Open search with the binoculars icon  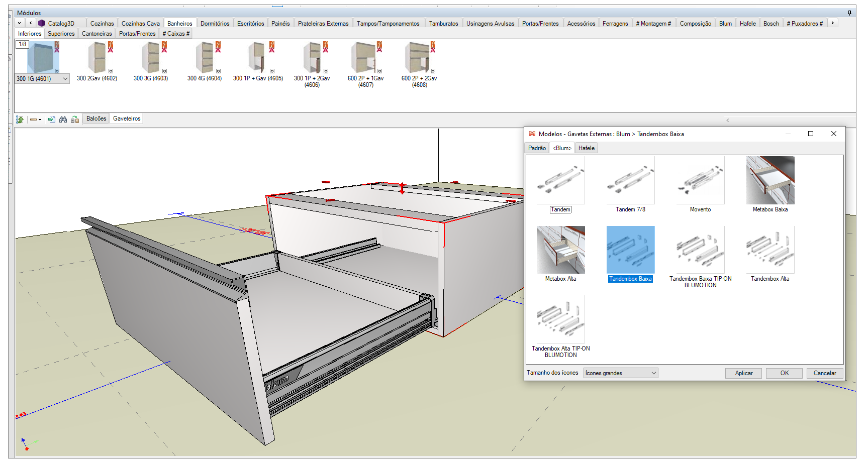(x=63, y=120)
